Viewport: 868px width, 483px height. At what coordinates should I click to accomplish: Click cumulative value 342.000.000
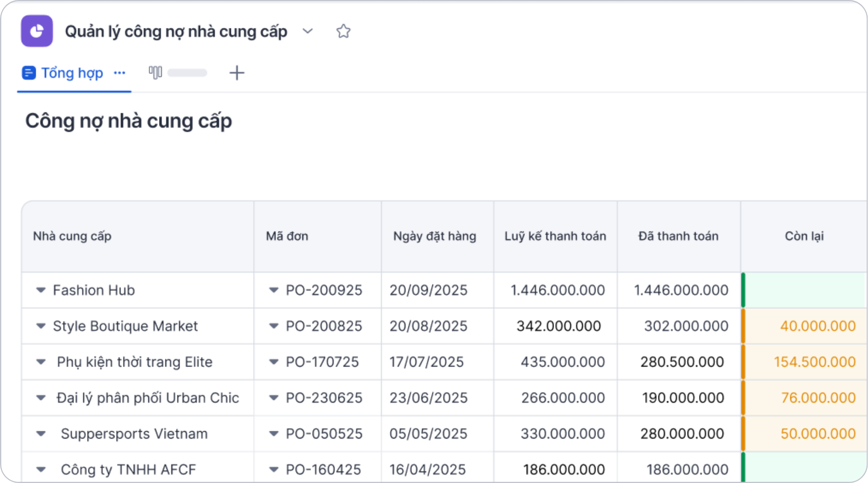point(559,326)
